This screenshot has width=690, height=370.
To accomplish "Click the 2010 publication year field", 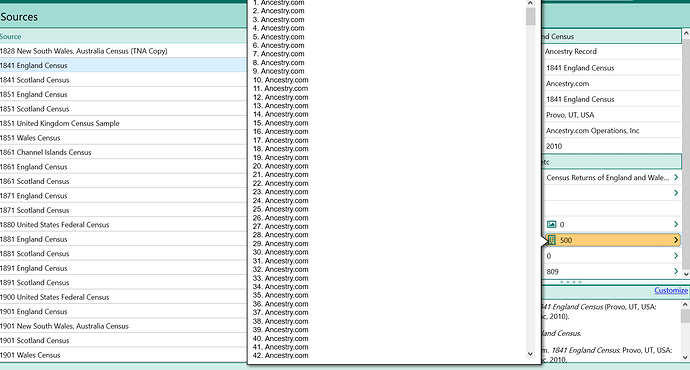I will (x=612, y=146).
